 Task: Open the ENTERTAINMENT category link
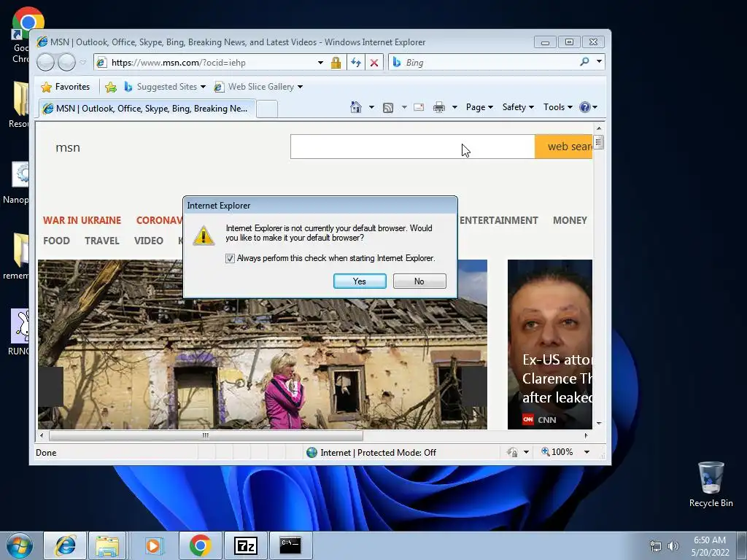[x=498, y=220]
